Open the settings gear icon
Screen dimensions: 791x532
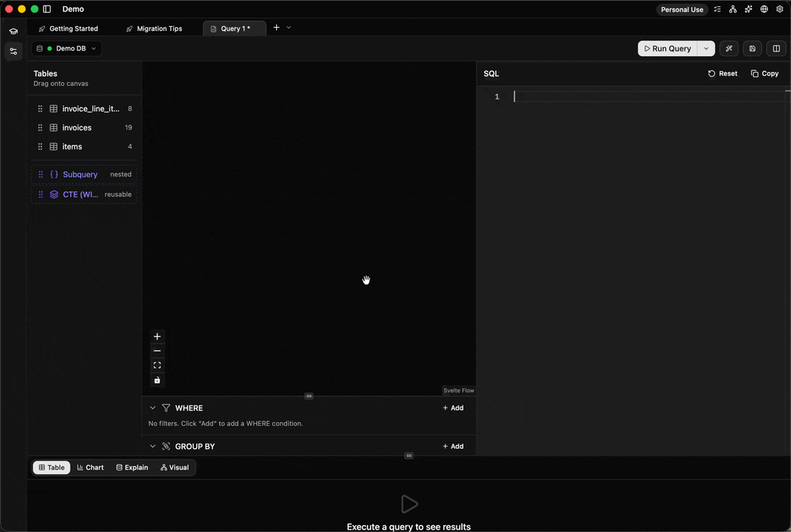(780, 9)
